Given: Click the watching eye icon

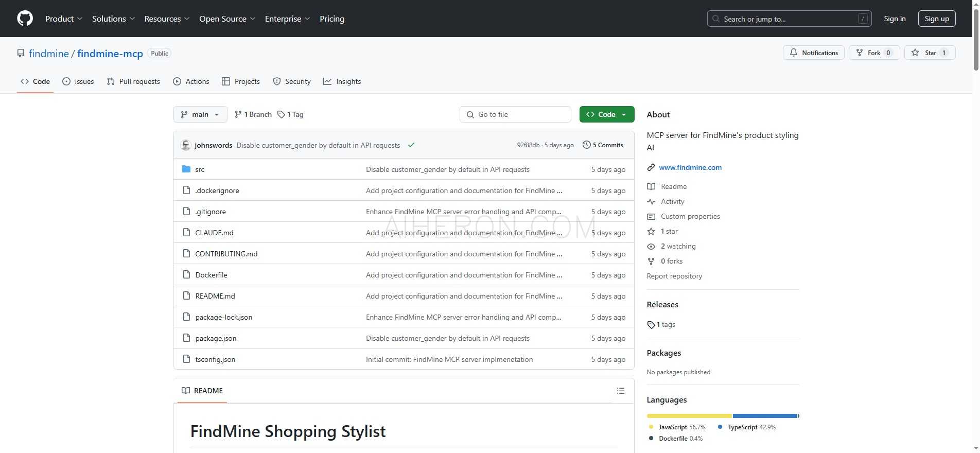Looking at the screenshot, I should [x=651, y=246].
